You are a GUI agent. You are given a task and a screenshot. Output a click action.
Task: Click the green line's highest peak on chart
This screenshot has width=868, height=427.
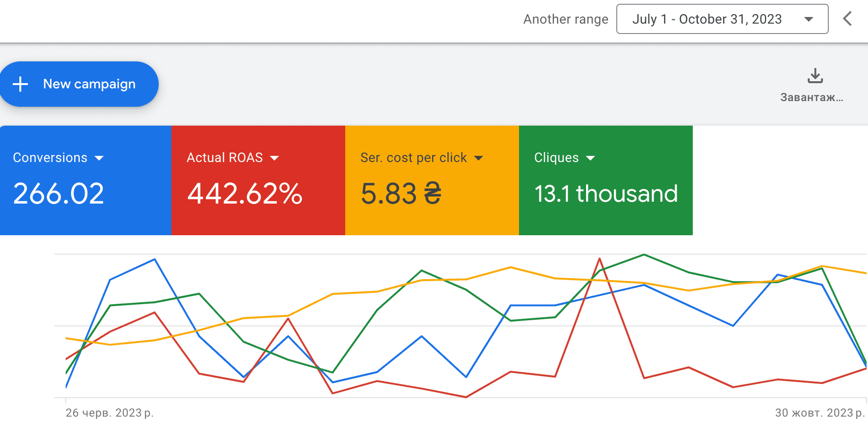[x=644, y=255]
